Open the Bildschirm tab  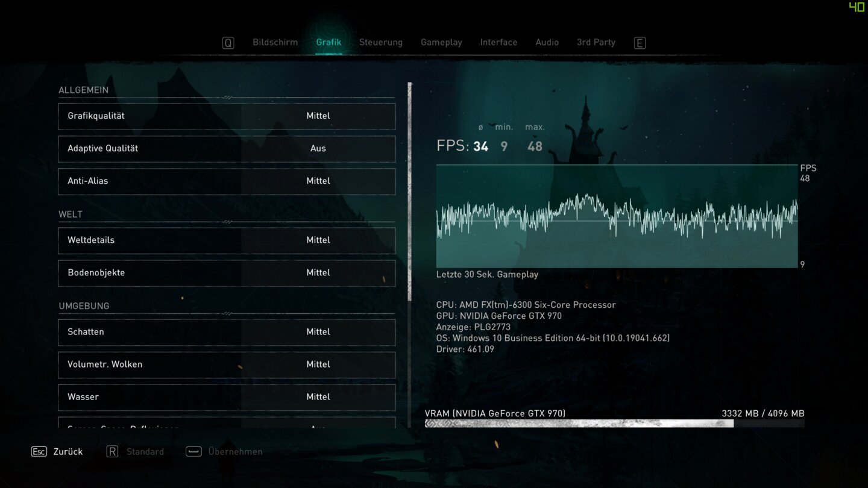[275, 42]
